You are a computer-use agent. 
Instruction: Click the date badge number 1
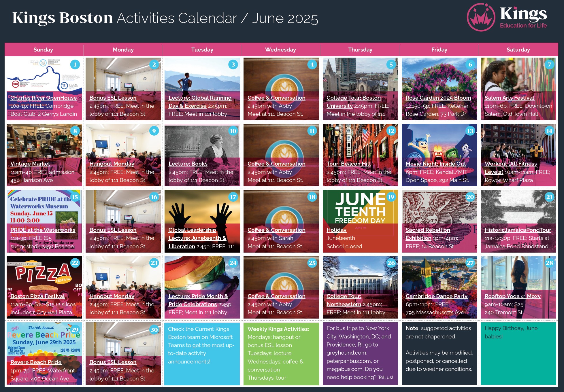click(x=75, y=65)
